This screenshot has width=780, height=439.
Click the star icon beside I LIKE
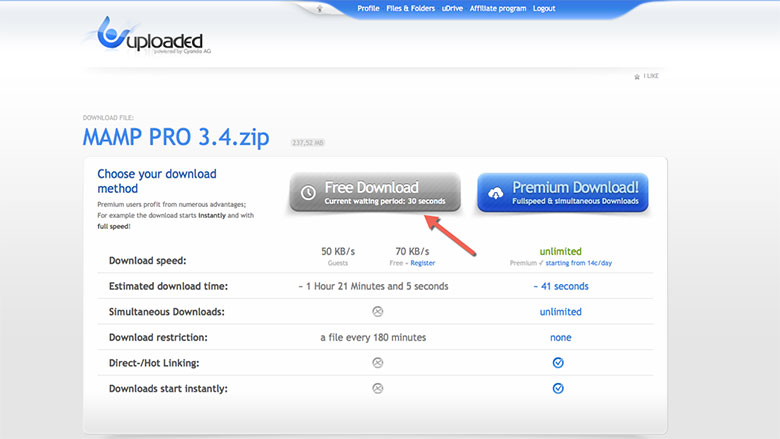(636, 76)
